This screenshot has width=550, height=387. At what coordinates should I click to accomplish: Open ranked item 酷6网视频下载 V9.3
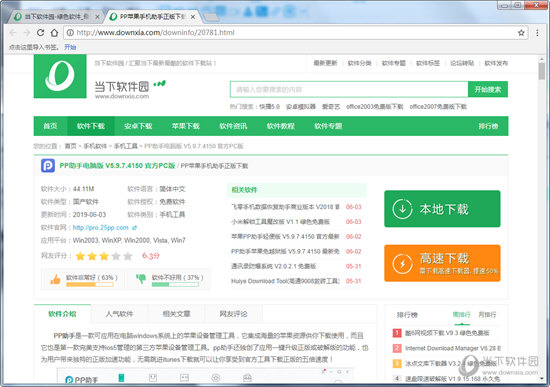coord(447,333)
